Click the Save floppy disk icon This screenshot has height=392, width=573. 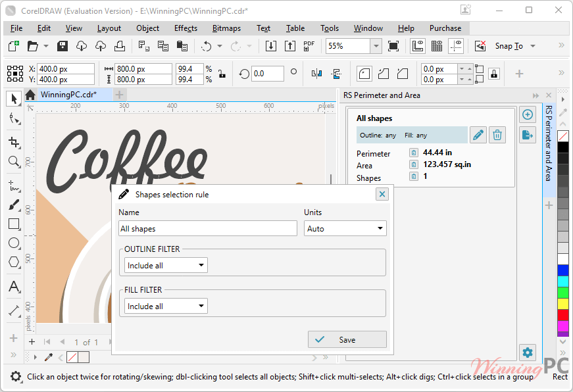pos(62,46)
